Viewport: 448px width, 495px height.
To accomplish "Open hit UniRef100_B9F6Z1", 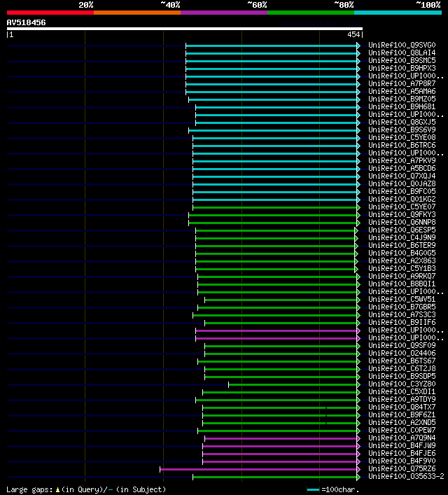I will [x=402, y=414].
